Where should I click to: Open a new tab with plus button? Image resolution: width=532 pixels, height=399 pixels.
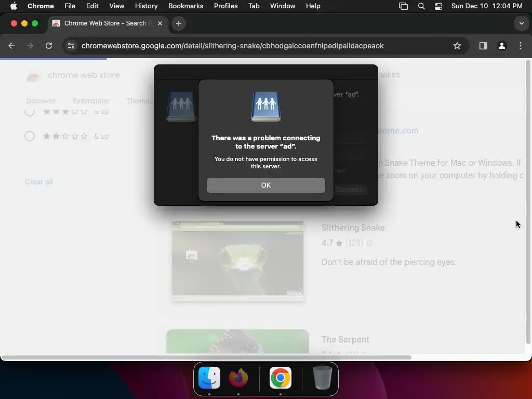[179, 23]
